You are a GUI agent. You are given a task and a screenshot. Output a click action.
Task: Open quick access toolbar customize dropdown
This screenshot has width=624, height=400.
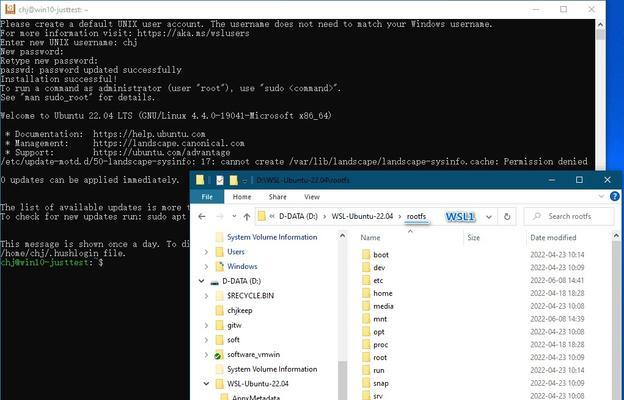click(x=245, y=181)
